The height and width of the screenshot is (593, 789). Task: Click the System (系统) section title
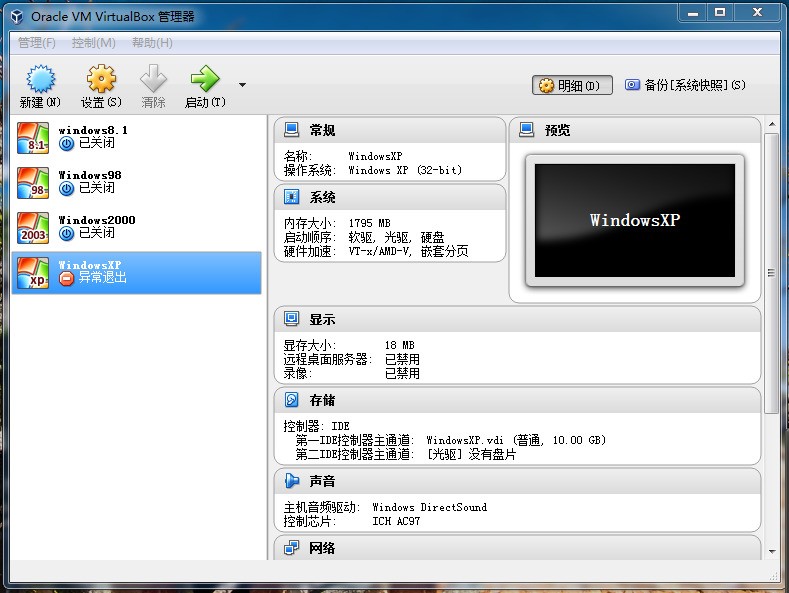322,197
